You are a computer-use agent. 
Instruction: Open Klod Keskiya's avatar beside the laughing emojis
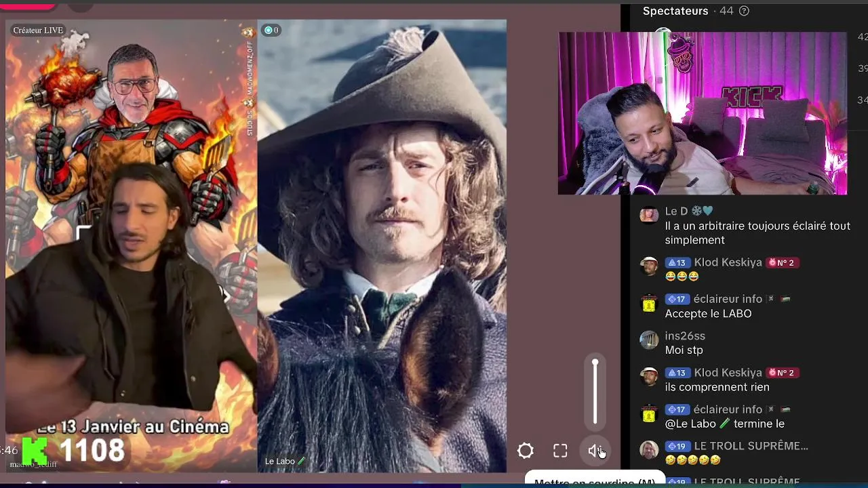(649, 266)
